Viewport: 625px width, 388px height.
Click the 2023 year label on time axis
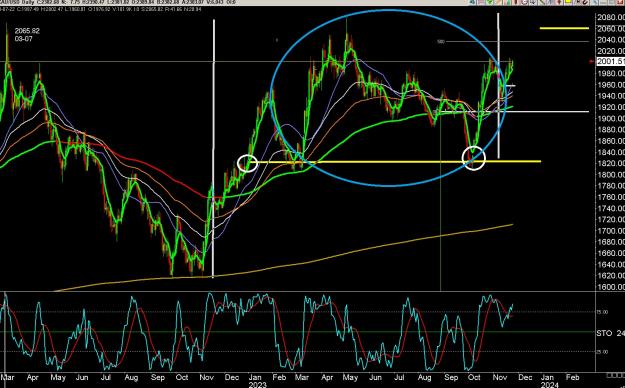point(257,385)
